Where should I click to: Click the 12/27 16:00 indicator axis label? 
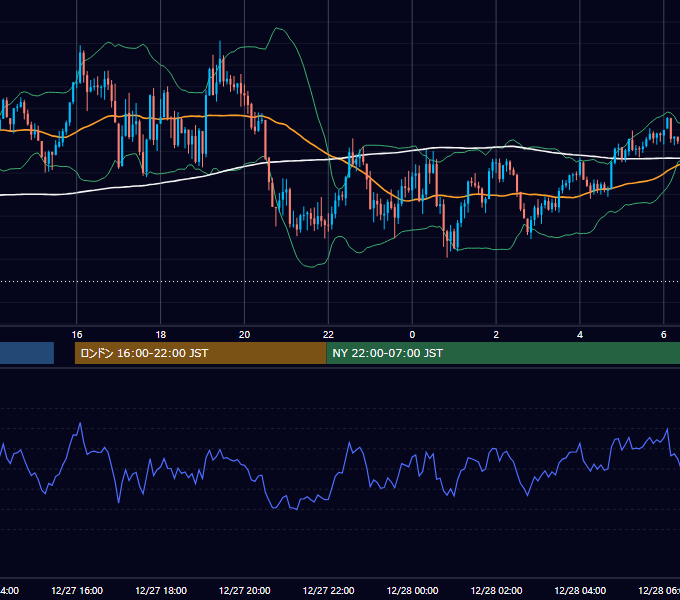coord(77,591)
